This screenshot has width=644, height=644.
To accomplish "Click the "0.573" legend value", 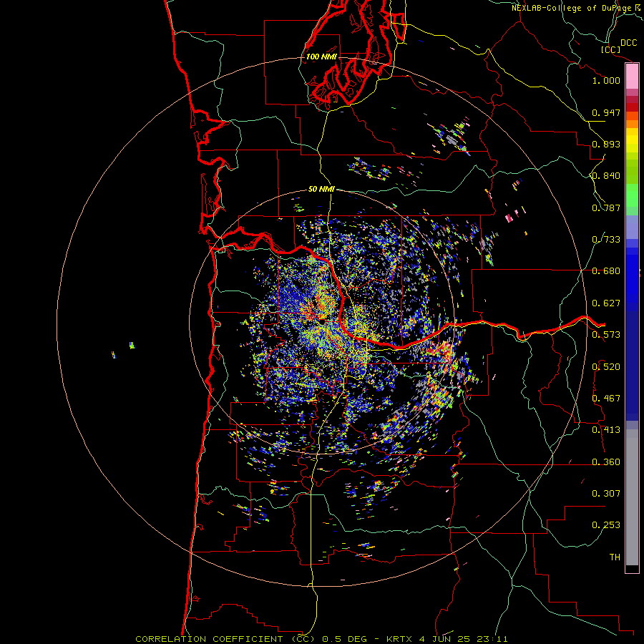I will [606, 335].
